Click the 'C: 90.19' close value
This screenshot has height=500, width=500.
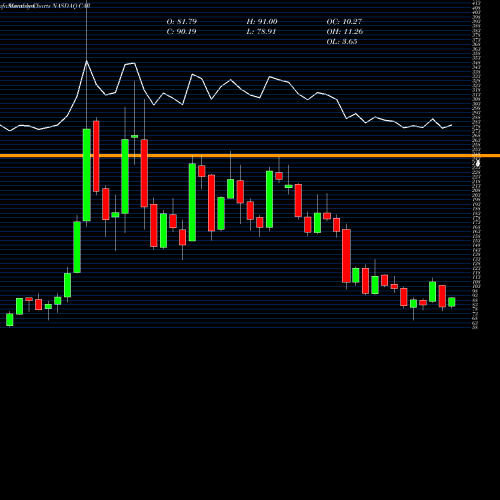(x=182, y=32)
